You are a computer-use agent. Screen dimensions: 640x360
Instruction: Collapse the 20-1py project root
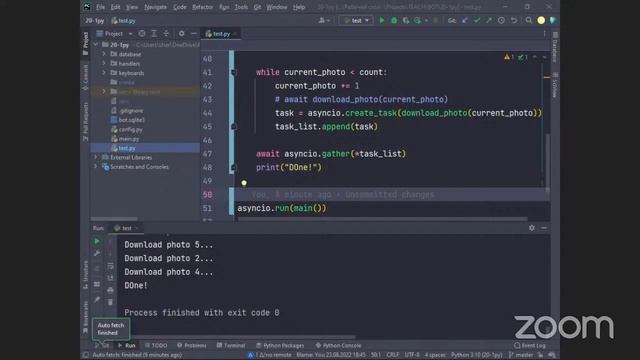click(96, 44)
